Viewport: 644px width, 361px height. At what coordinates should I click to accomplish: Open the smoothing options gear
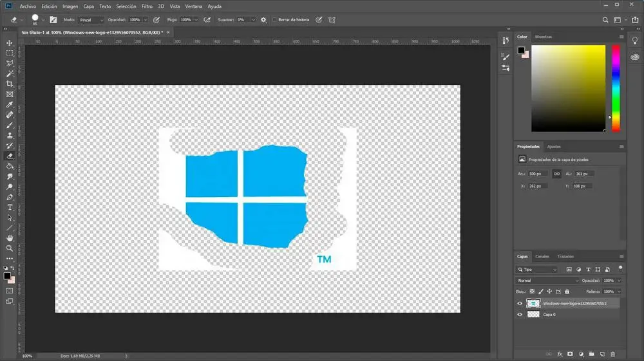click(x=263, y=20)
